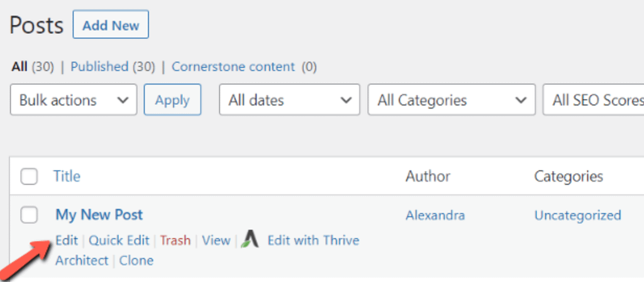
Task: Open the Edit link under My New Post
Action: [67, 240]
